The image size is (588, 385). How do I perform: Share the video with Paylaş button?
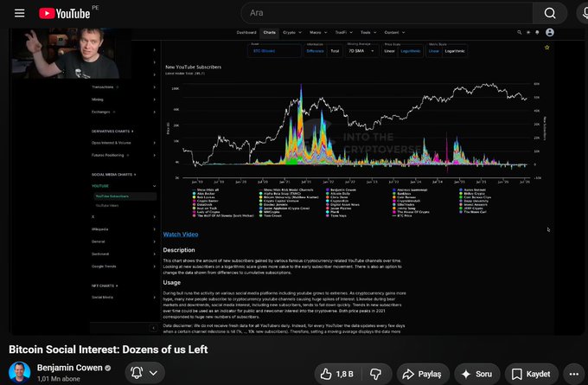(423, 374)
